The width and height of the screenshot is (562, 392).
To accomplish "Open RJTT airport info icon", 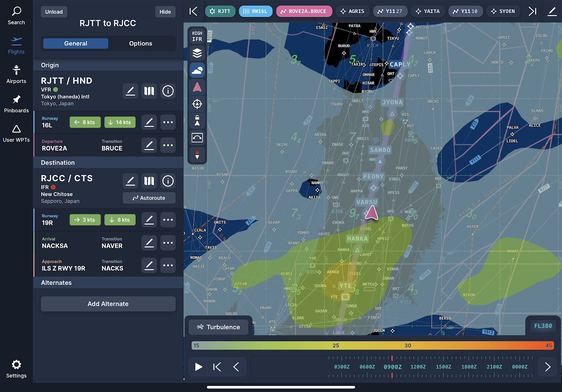I will 168,91.
